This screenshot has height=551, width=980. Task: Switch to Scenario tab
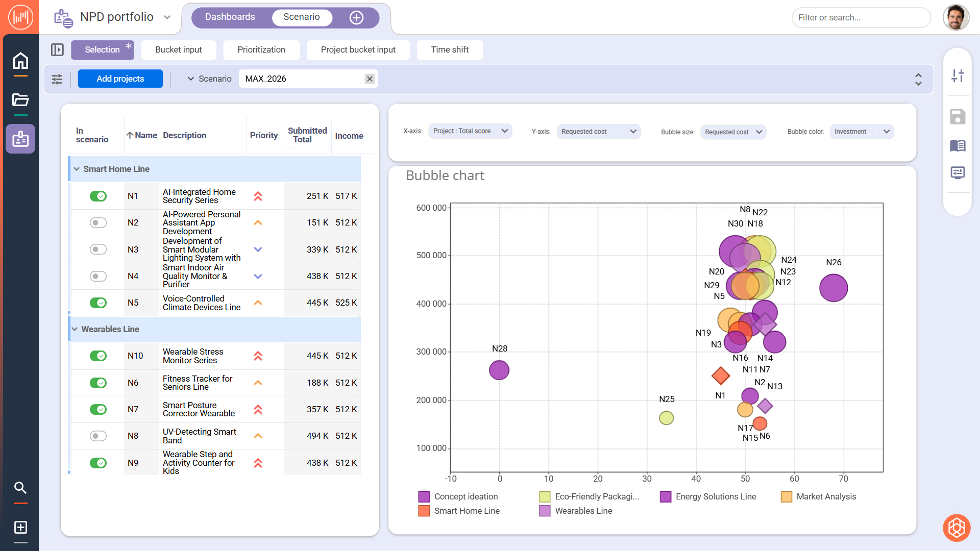click(302, 17)
